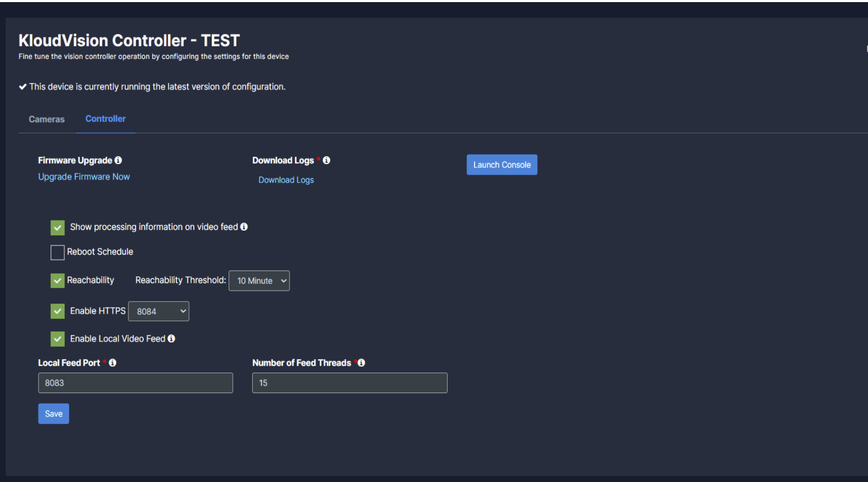Click the Number of Feed Threads field
Screen dimensions: 868x482
(350, 383)
